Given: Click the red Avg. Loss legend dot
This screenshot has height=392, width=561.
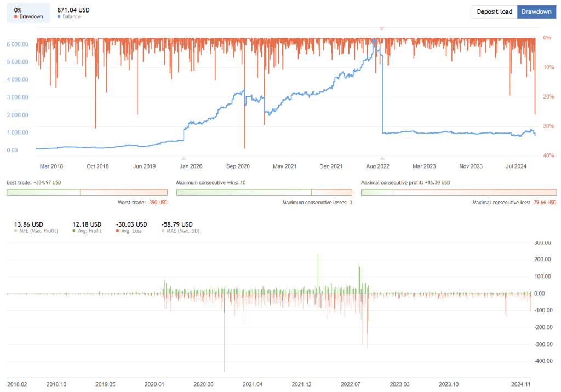Looking at the screenshot, I should [117, 231].
